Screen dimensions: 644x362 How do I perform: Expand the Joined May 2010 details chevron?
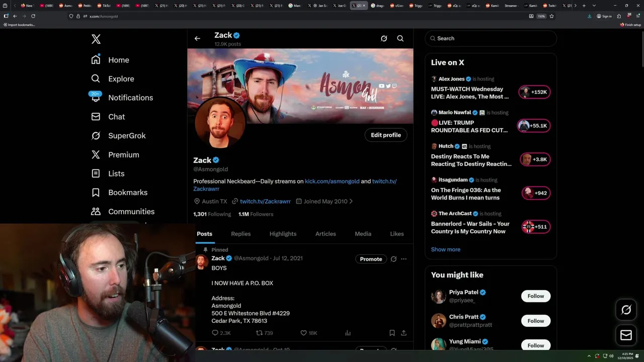[351, 201]
